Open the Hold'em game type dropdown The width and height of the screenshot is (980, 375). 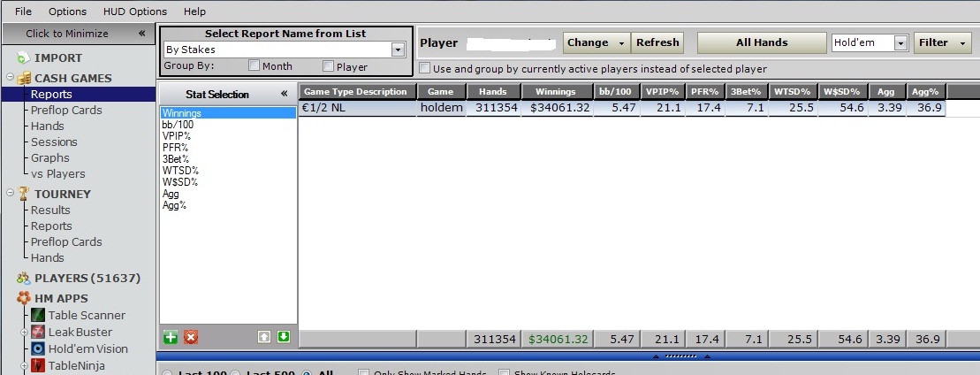point(900,42)
